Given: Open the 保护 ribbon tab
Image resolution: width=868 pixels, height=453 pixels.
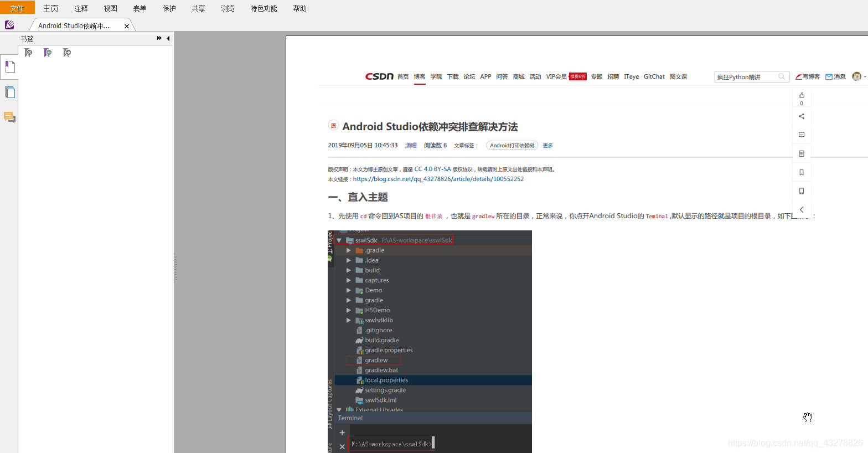Looking at the screenshot, I should 169,8.
